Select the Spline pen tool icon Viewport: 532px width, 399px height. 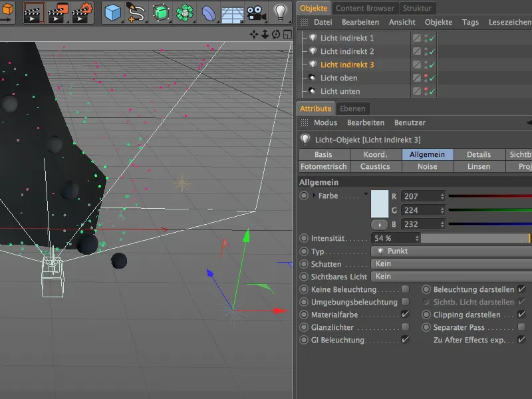[136, 12]
